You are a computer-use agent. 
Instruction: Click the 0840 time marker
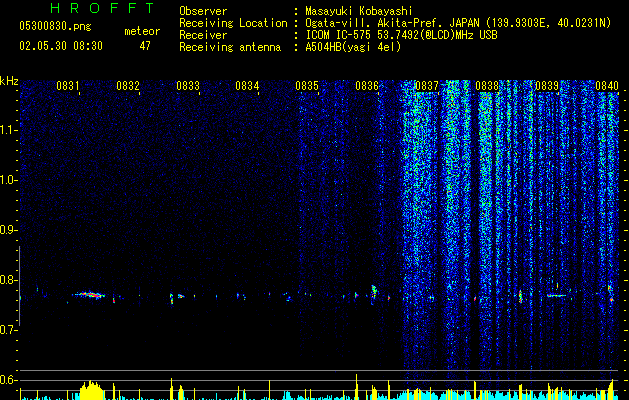607,86
